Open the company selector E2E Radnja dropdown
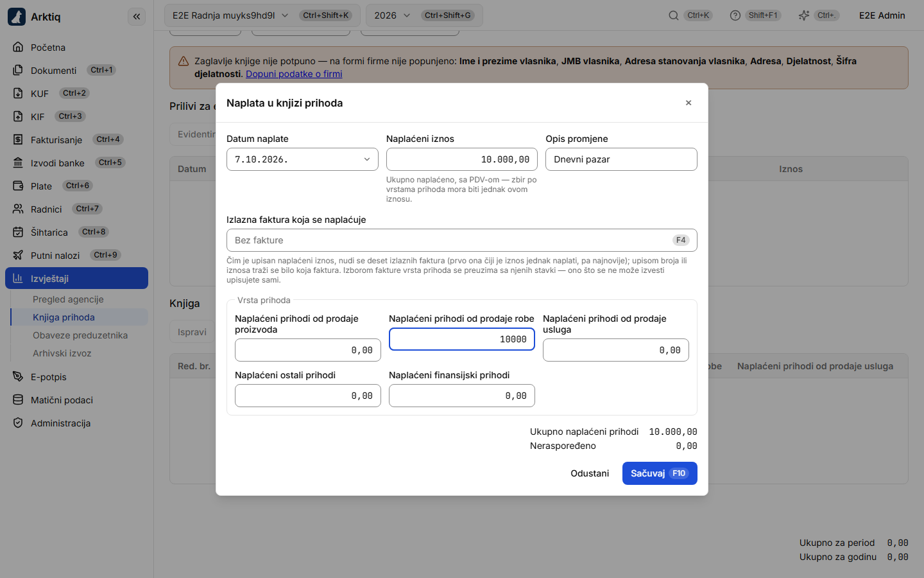The height and width of the screenshot is (578, 924). 262,15
